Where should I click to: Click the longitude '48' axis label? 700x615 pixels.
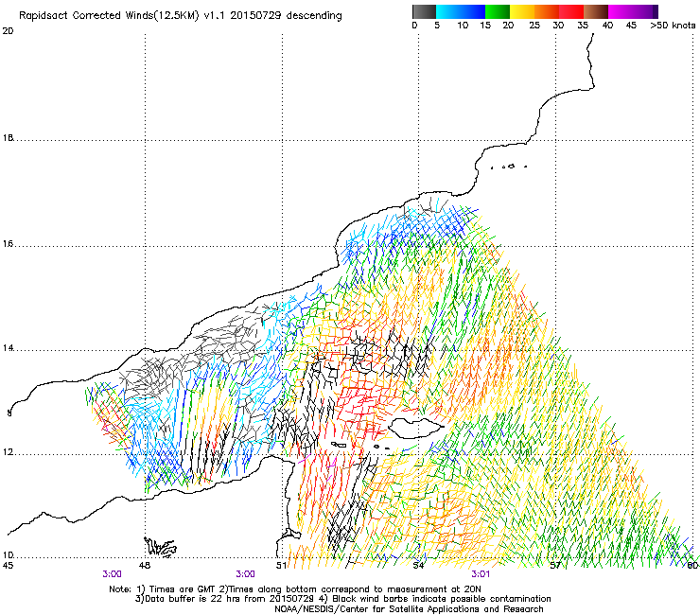point(145,566)
